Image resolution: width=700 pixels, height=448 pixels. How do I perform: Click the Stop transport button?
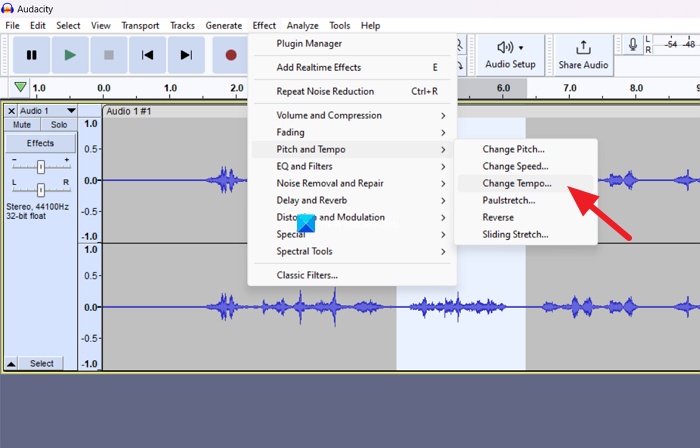tap(109, 55)
